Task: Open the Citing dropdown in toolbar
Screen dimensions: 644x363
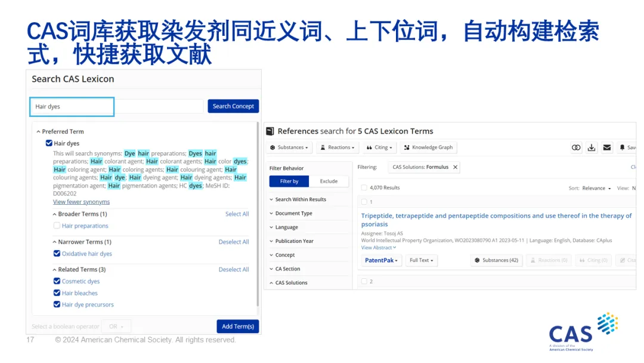Action: [379, 147]
